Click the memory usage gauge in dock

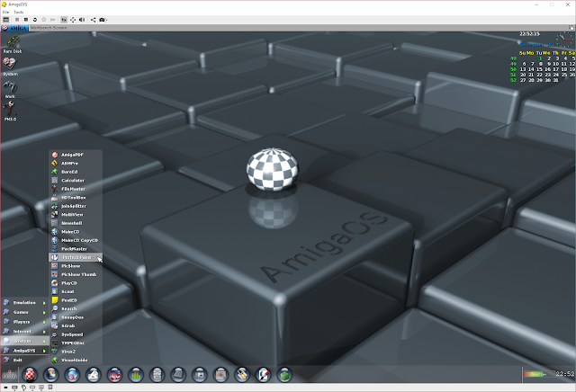pyautogui.click(x=540, y=374)
